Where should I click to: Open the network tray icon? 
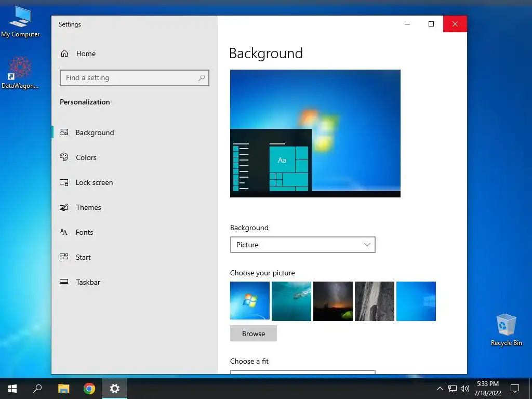453,389
